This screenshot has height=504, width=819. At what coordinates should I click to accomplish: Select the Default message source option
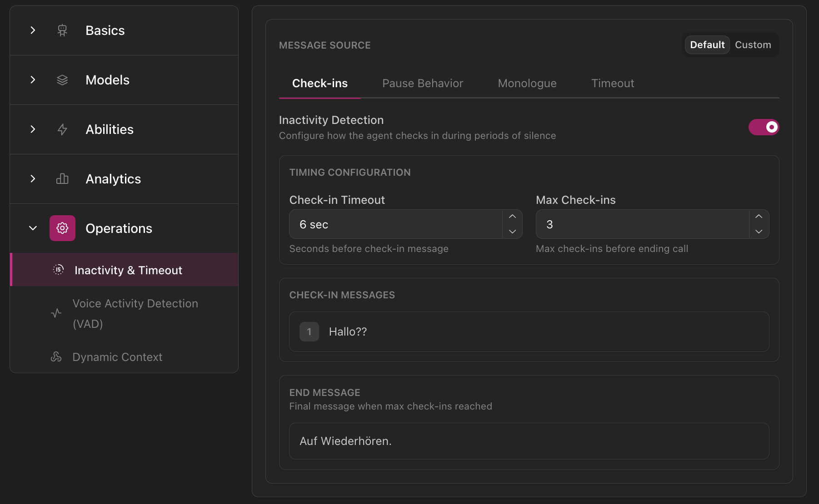[707, 44]
